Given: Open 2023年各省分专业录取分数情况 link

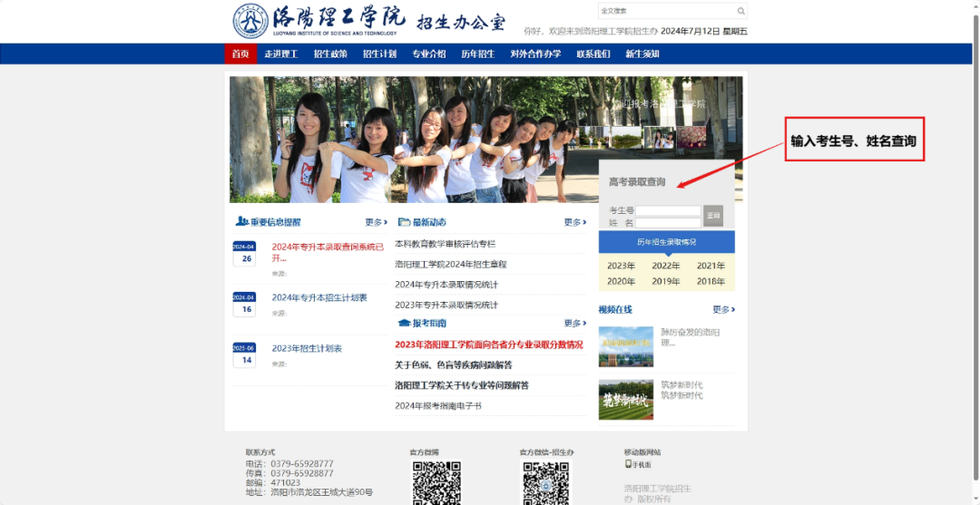Looking at the screenshot, I should 489,345.
